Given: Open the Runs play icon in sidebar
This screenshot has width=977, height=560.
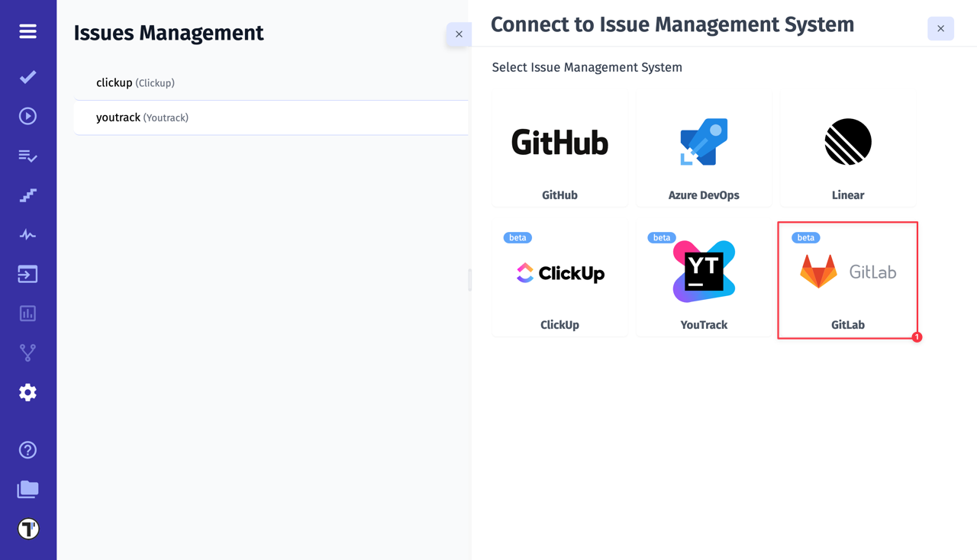Looking at the screenshot, I should tap(27, 116).
